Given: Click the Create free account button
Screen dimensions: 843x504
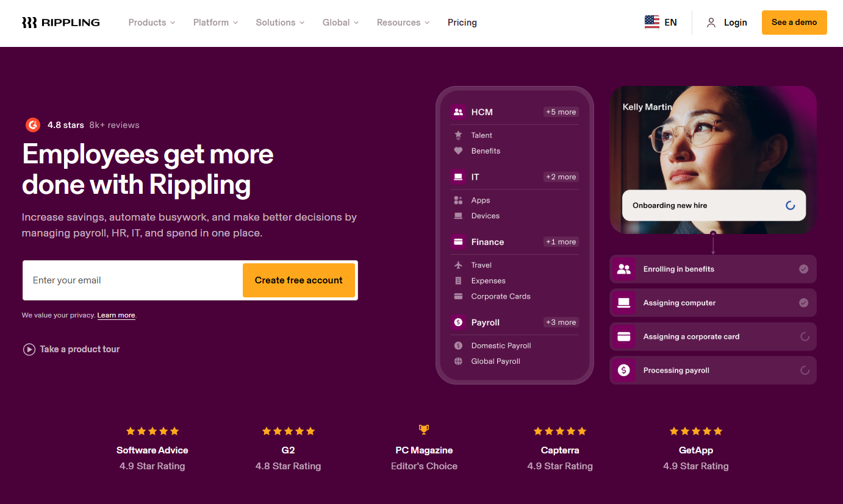Looking at the screenshot, I should [298, 280].
